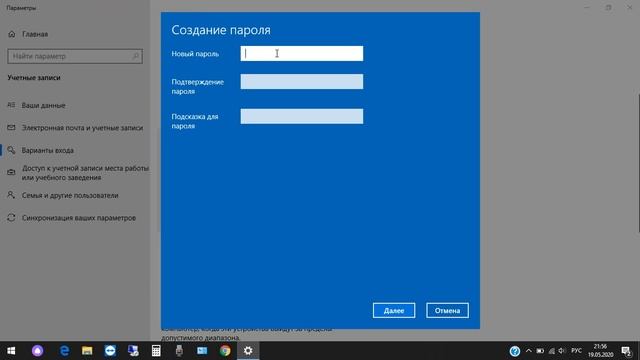This screenshot has width=640, height=360.
Task: Open the blue window app left of Chrome
Action: 202,351
